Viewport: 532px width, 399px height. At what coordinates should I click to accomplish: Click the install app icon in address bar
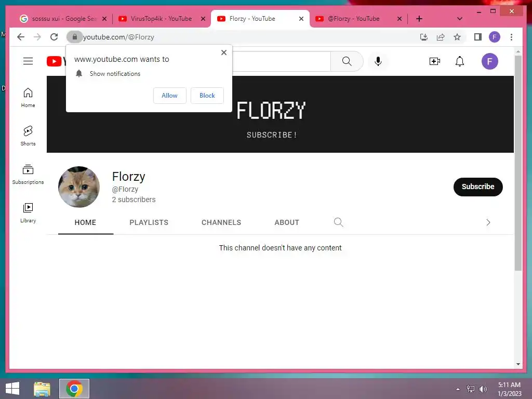[x=423, y=37]
